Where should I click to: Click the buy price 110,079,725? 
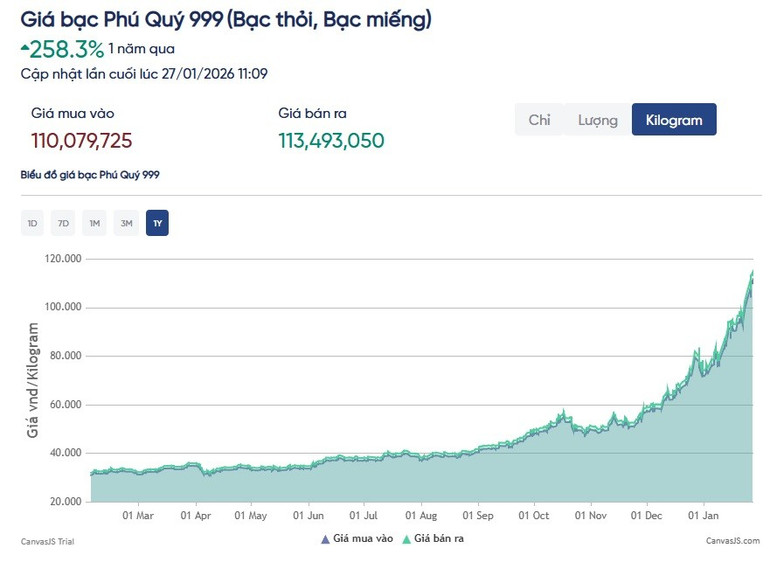click(82, 141)
